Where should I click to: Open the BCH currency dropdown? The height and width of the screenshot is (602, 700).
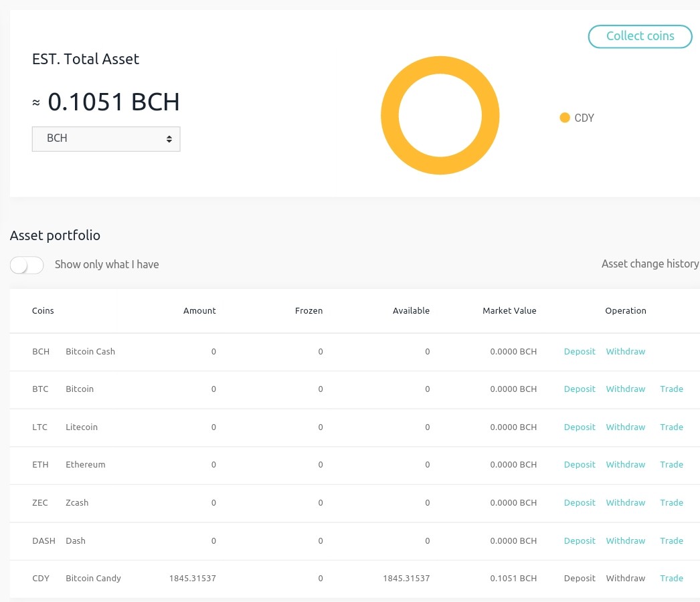[106, 139]
